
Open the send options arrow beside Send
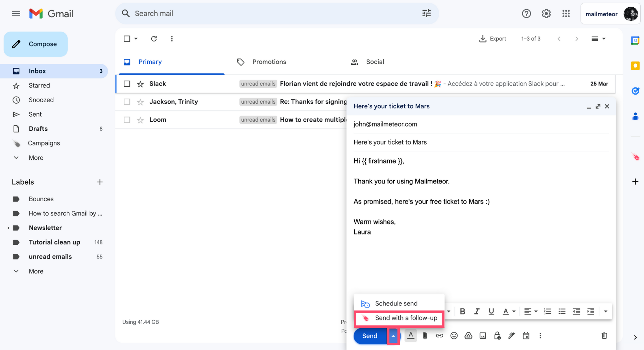[x=393, y=336]
